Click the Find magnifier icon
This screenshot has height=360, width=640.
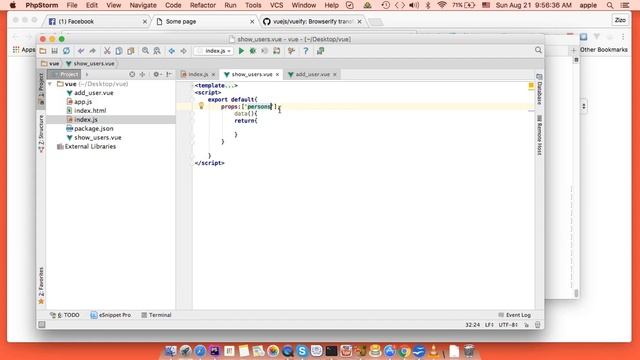(145, 51)
